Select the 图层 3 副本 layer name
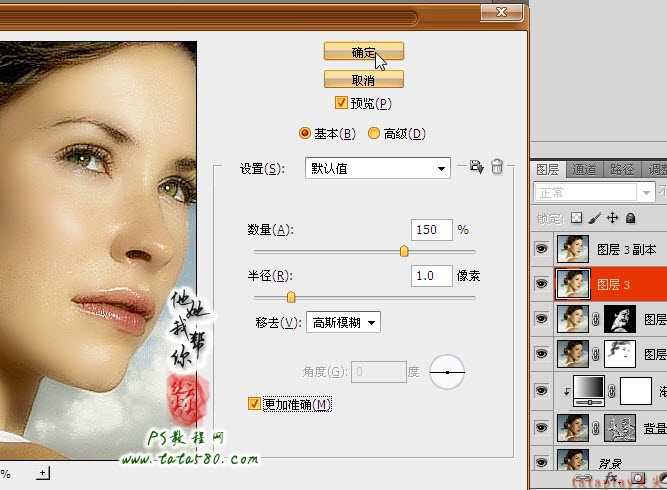The width and height of the screenshot is (667, 490). coord(626,249)
